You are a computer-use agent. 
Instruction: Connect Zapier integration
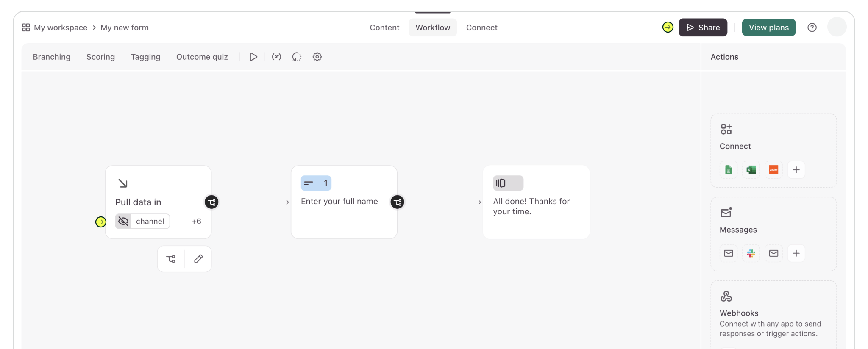point(773,170)
